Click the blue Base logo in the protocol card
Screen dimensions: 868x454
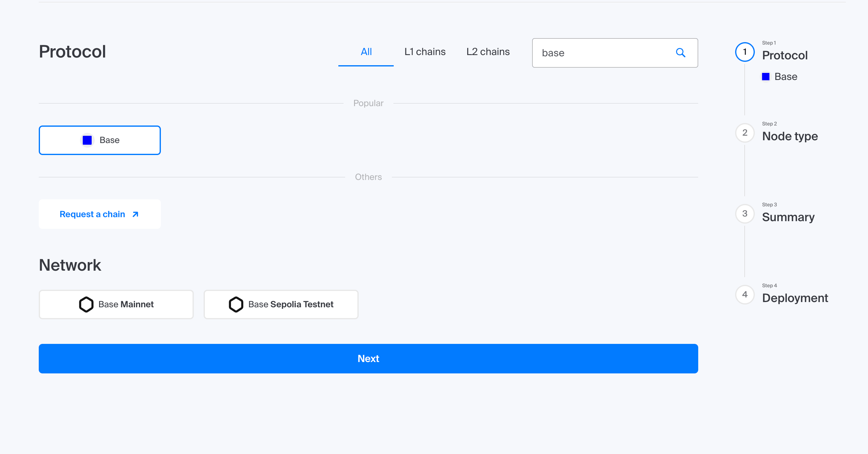87,140
